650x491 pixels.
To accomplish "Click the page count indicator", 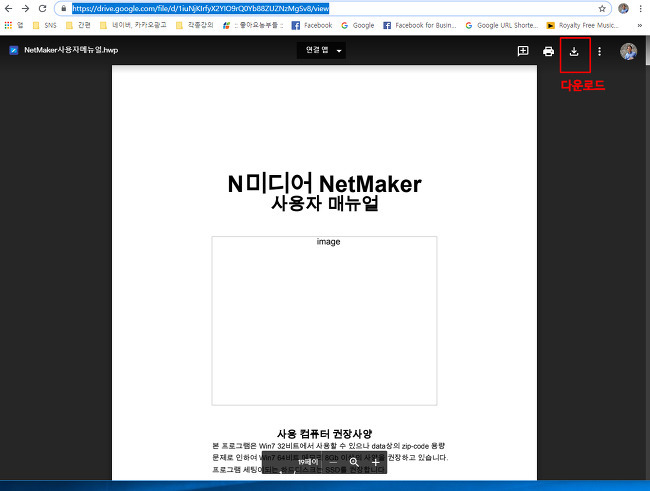I will coord(308,462).
